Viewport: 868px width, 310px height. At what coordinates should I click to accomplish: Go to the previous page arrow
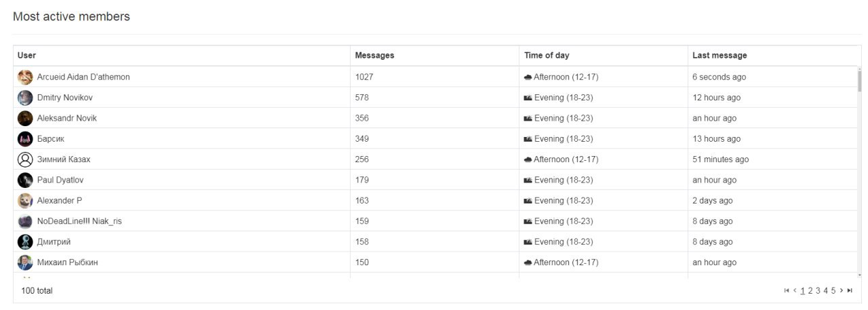(795, 290)
